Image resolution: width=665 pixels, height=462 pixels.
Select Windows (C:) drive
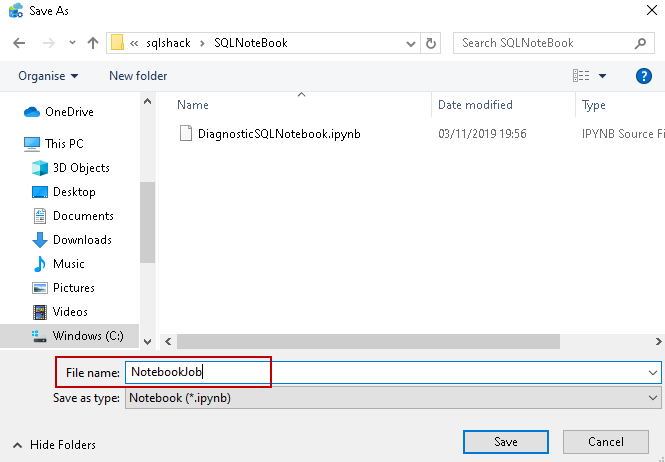tap(88, 336)
